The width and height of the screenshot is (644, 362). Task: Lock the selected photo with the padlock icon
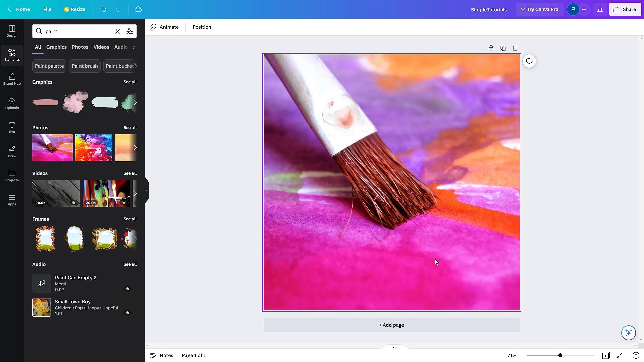(491, 48)
